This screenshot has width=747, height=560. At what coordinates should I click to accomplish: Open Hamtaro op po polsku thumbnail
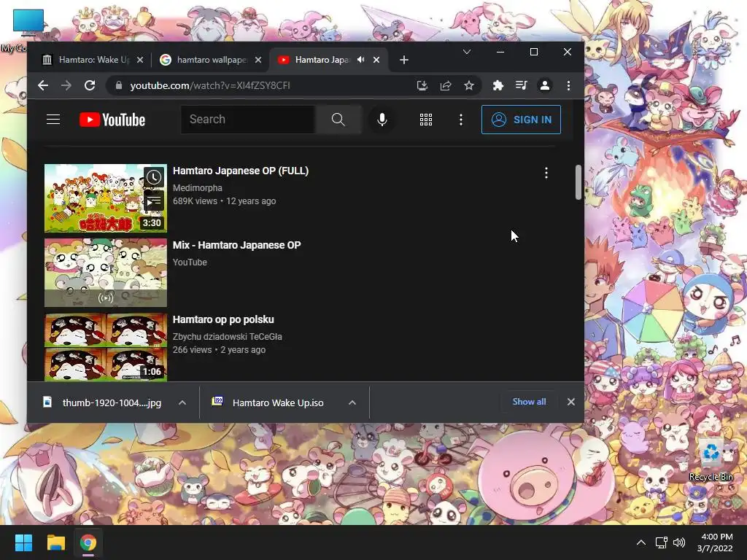[x=106, y=346]
